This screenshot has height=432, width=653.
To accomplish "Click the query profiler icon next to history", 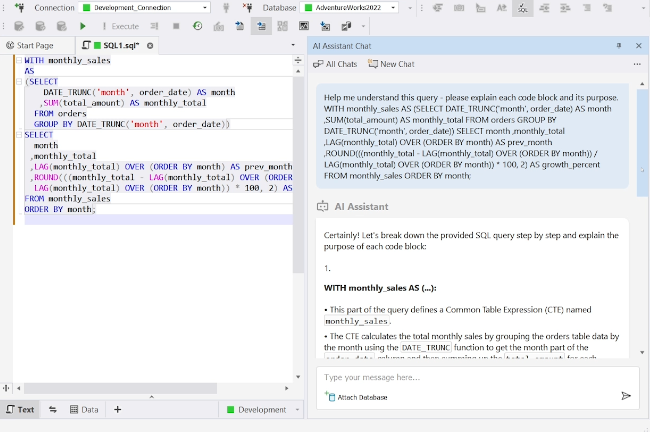I will [x=219, y=27].
